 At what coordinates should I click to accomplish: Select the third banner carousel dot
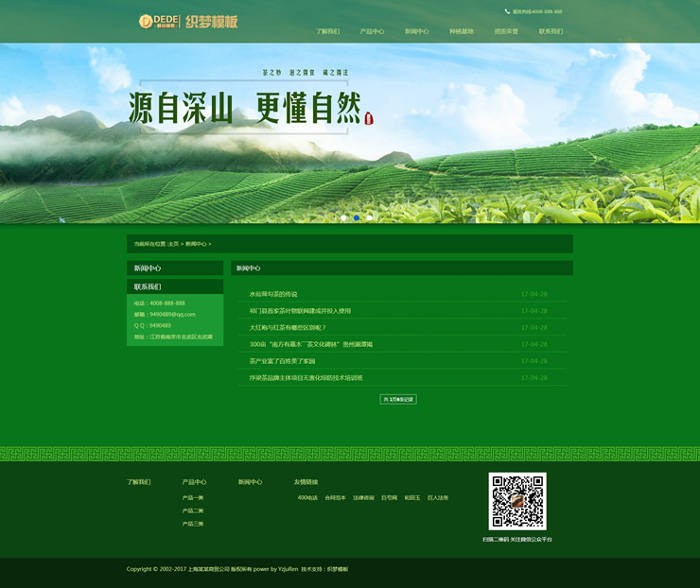pos(370,217)
